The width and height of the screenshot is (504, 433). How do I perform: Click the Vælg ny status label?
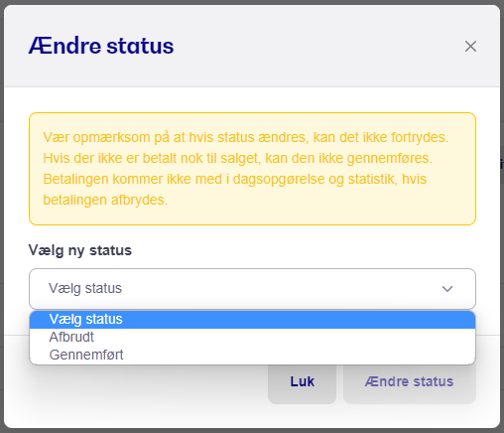80,250
